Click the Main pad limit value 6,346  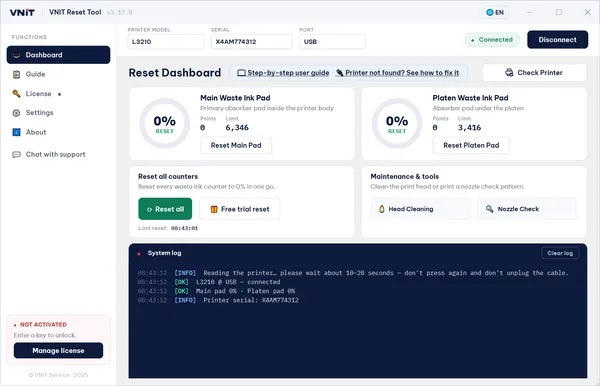point(237,128)
